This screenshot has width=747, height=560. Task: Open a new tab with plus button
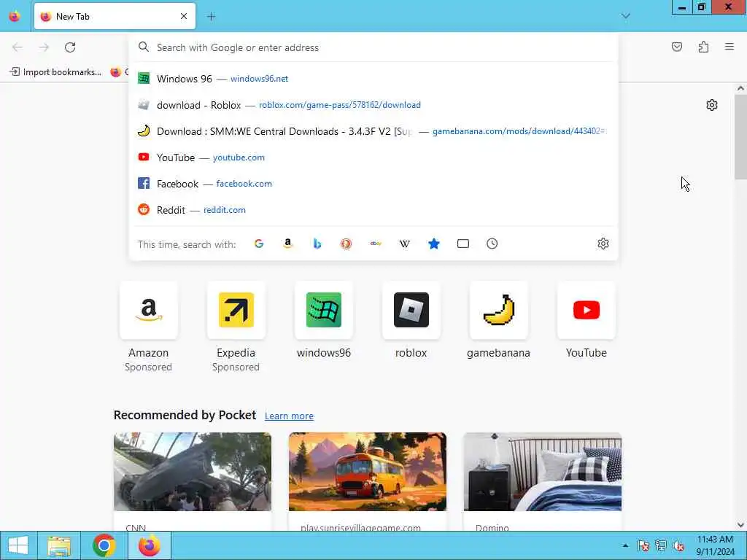[211, 16]
